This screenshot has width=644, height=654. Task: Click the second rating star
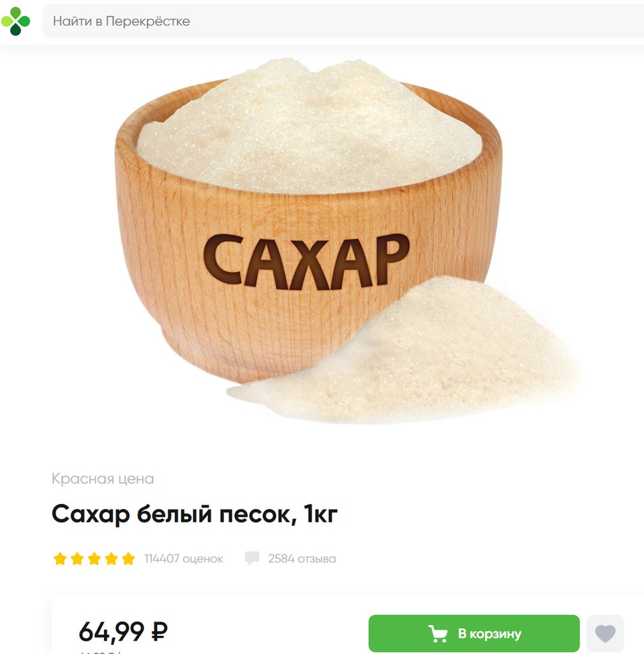(77, 558)
